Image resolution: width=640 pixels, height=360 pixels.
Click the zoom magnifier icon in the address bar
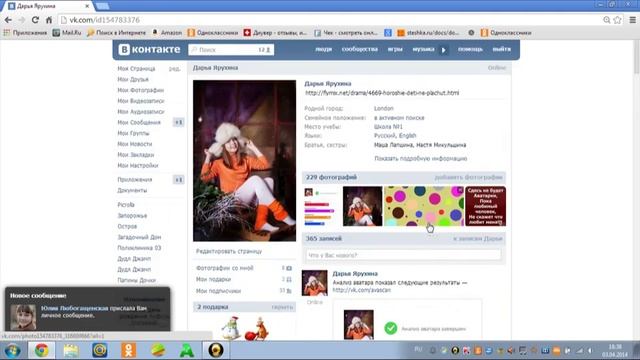click(607, 20)
